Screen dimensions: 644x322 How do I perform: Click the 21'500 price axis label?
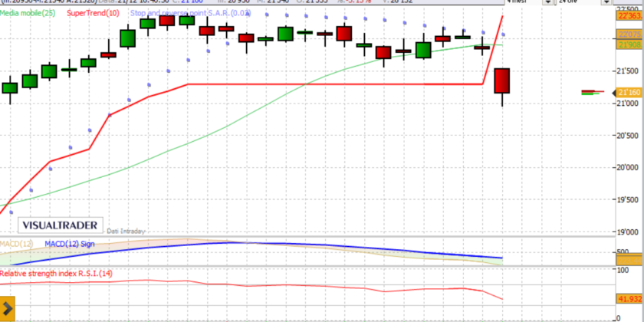(x=628, y=71)
